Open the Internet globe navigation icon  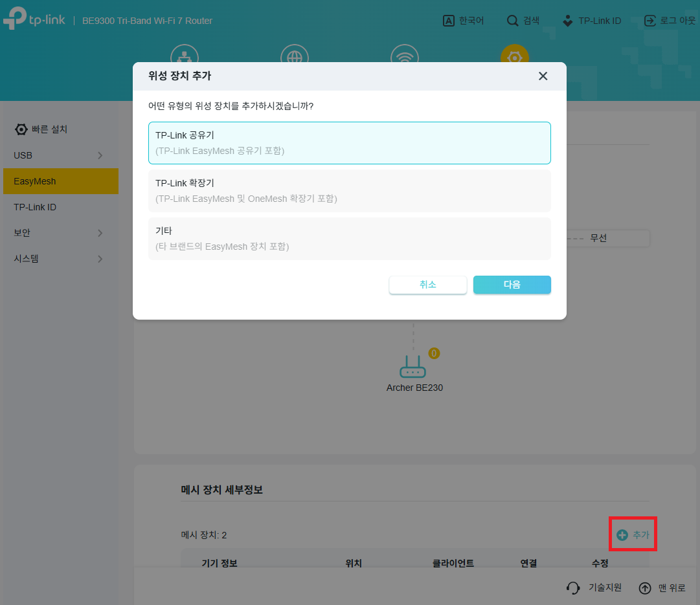point(295,54)
